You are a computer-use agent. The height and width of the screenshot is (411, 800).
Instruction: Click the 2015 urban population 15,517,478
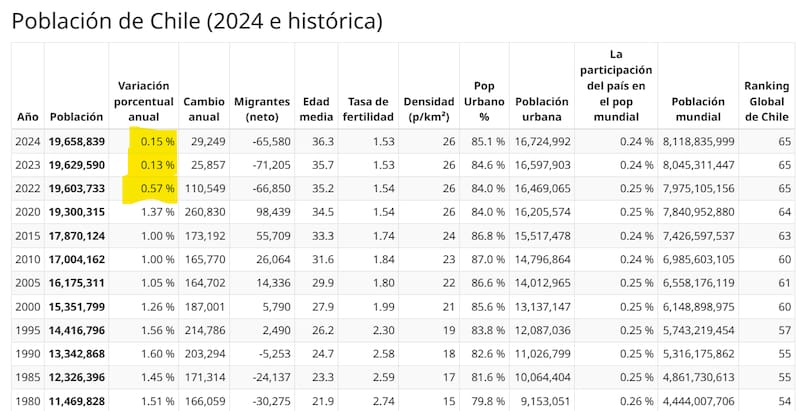pos(543,235)
